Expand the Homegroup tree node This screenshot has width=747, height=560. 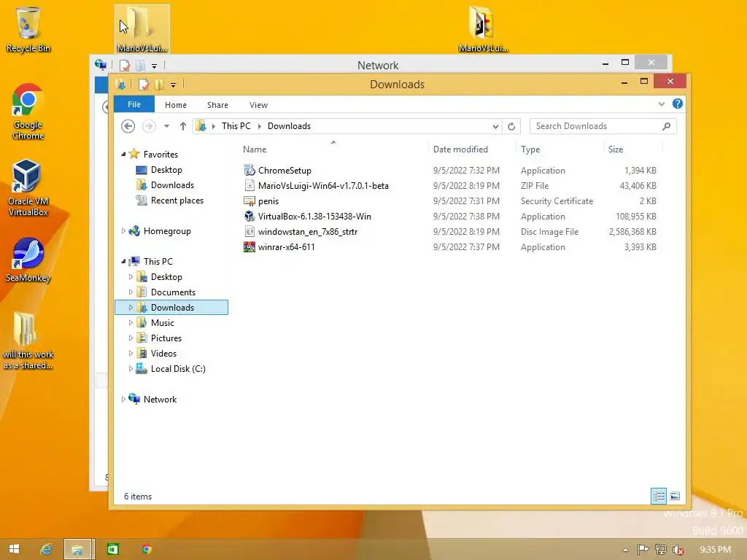123,230
